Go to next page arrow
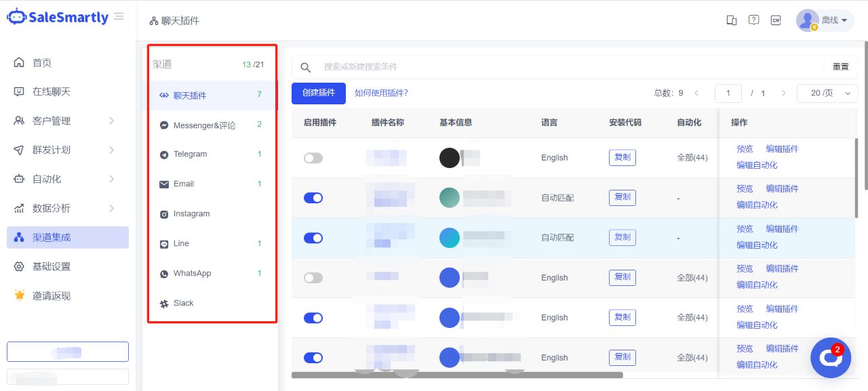This screenshot has height=391, width=868. (x=783, y=93)
